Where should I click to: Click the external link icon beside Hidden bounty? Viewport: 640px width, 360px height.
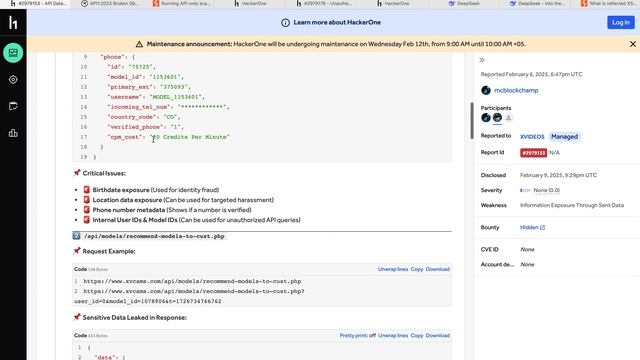(x=542, y=227)
